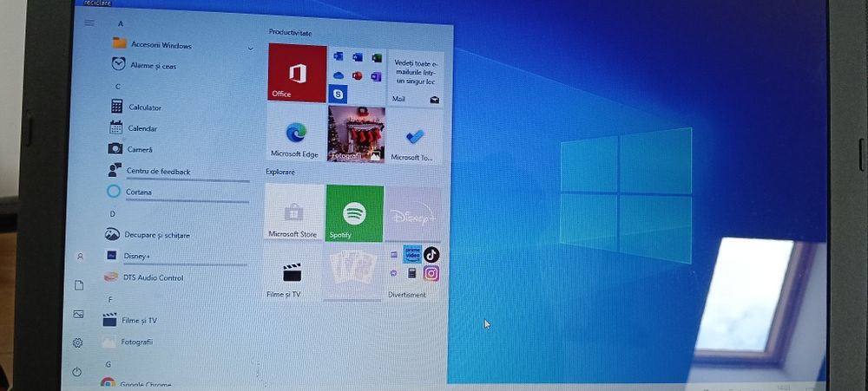
Task: Click the Productivitate group title
Action: click(290, 33)
